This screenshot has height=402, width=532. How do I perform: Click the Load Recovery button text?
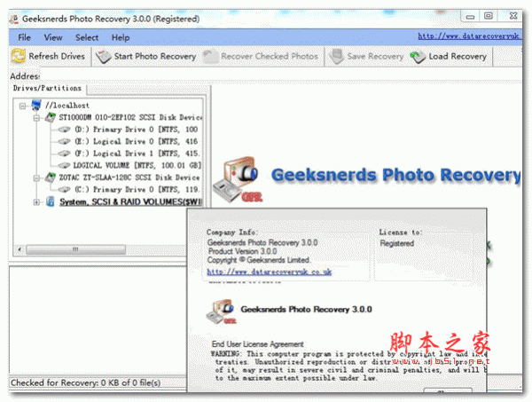pos(458,56)
